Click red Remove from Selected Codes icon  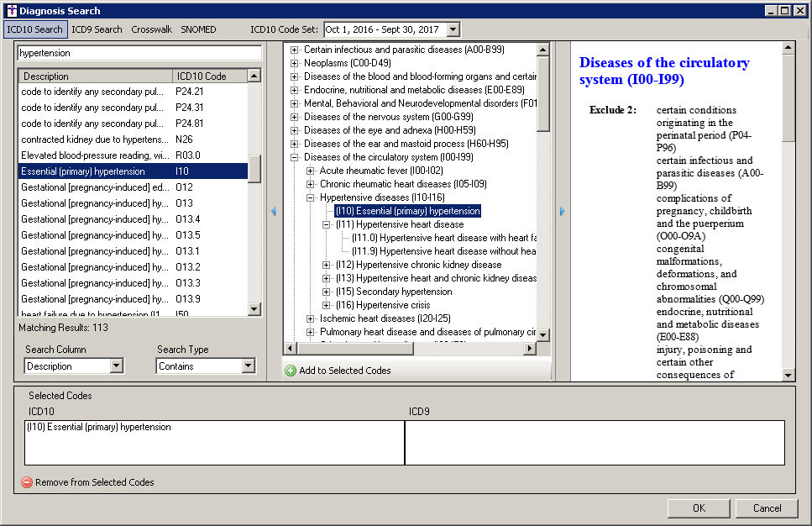coord(27,482)
